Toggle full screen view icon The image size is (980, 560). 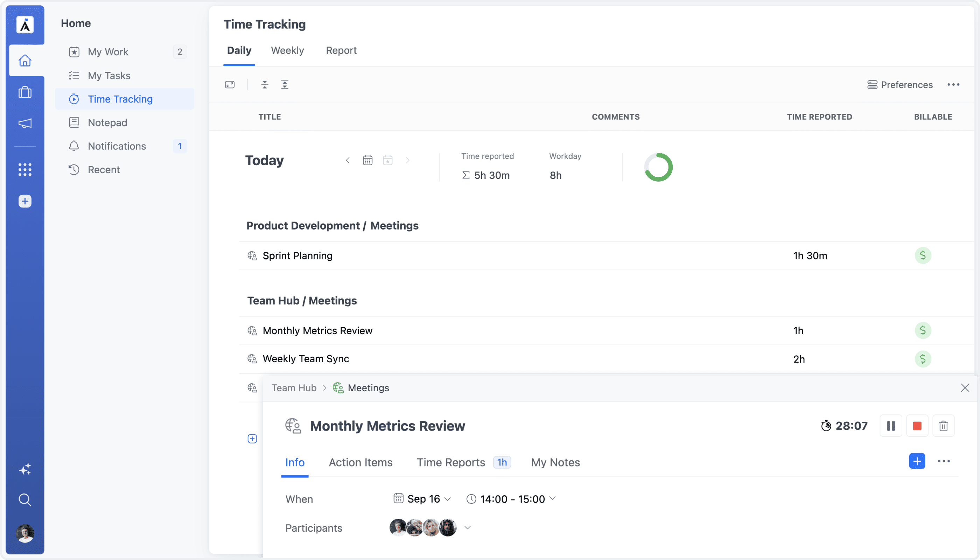230,85
